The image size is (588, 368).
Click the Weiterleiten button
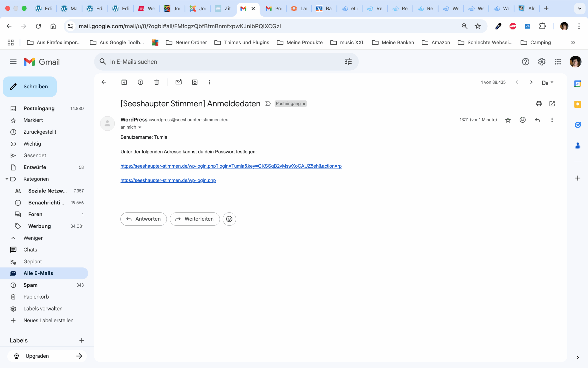[195, 219]
